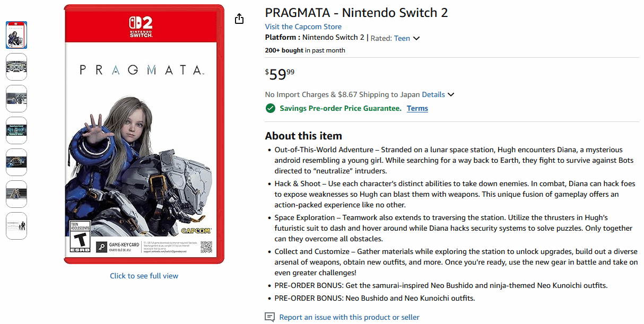Report an issue with this product
The height and width of the screenshot is (324, 644).
[349, 317]
